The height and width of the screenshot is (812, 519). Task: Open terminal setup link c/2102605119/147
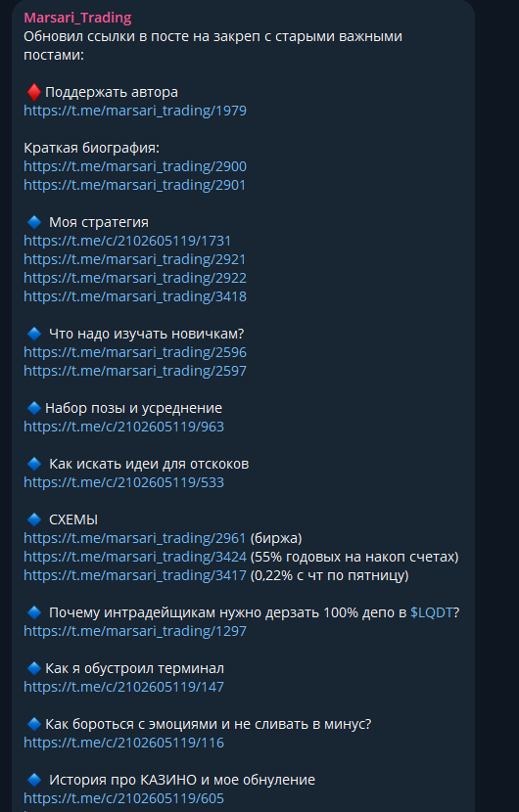pos(124,687)
